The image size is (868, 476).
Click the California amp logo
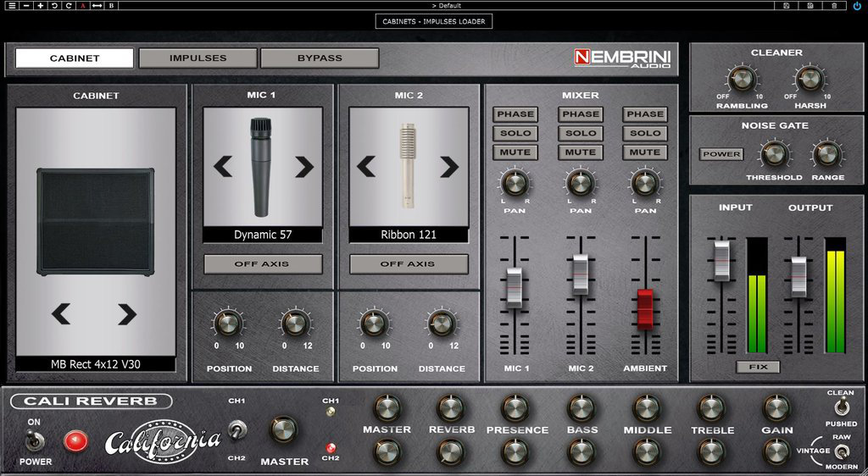[x=163, y=440]
